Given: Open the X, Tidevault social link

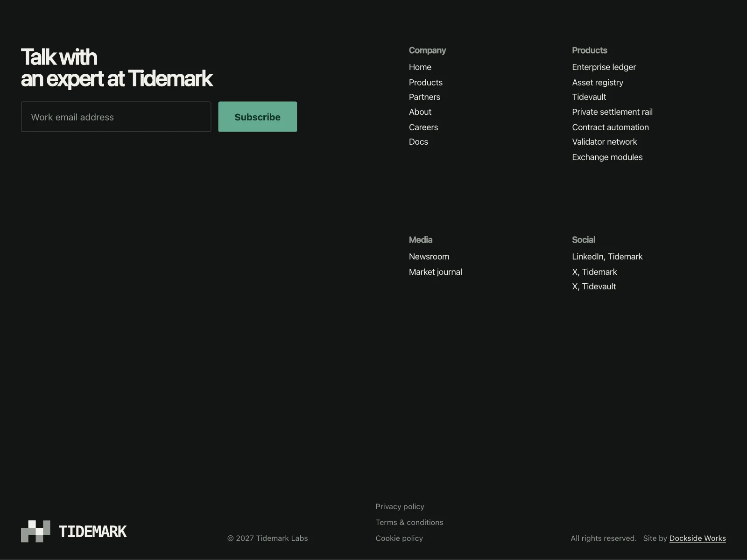Looking at the screenshot, I should tap(594, 287).
